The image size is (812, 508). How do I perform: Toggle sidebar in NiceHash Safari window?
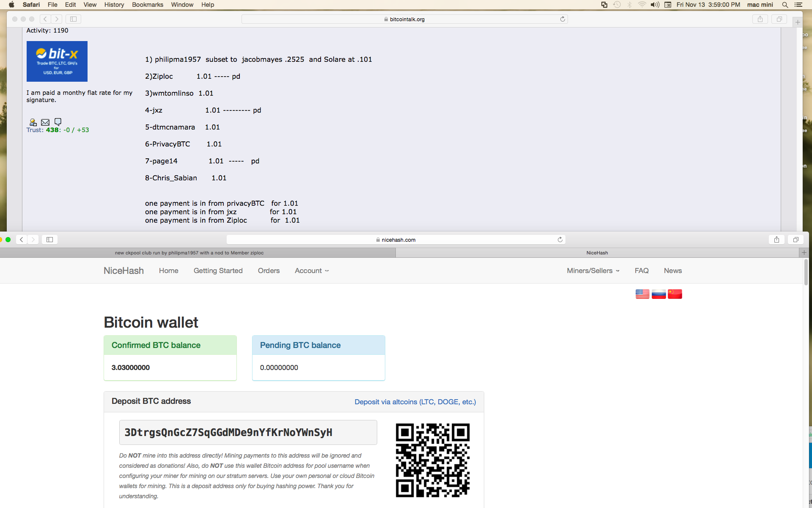pyautogui.click(x=49, y=240)
